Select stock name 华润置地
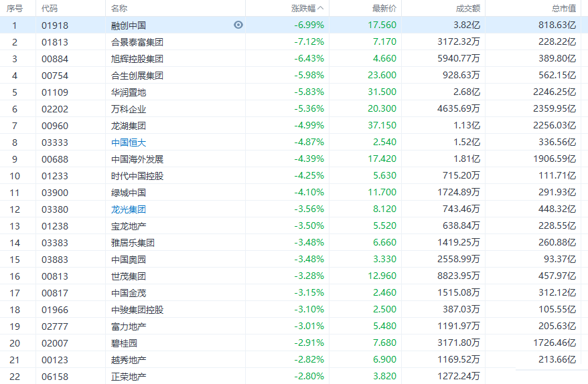This screenshot has width=588, height=384. coord(129,92)
